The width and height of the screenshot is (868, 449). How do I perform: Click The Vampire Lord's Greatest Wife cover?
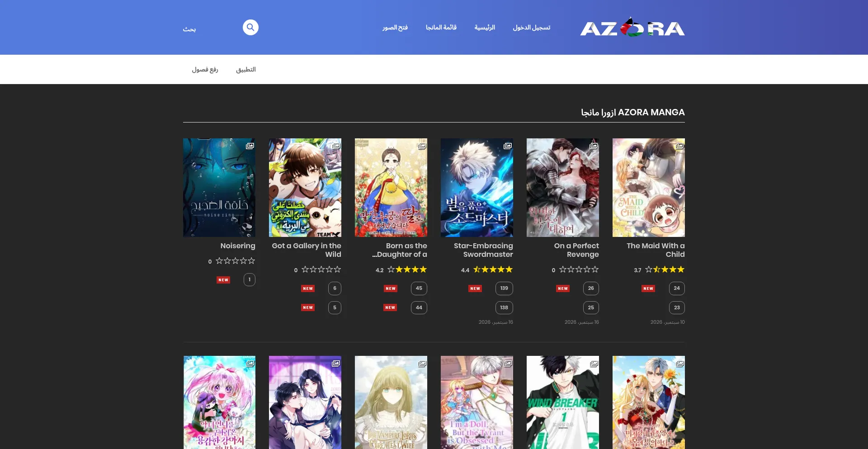[x=391, y=402]
